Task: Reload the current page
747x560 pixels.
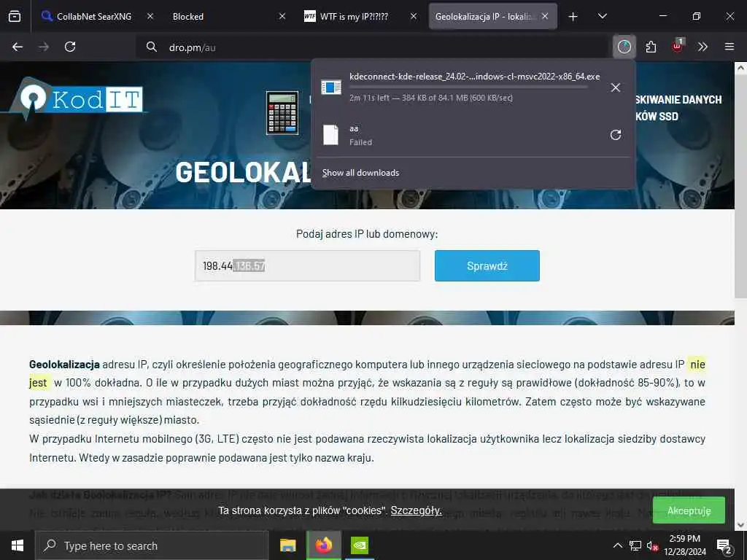Action: (x=70, y=47)
